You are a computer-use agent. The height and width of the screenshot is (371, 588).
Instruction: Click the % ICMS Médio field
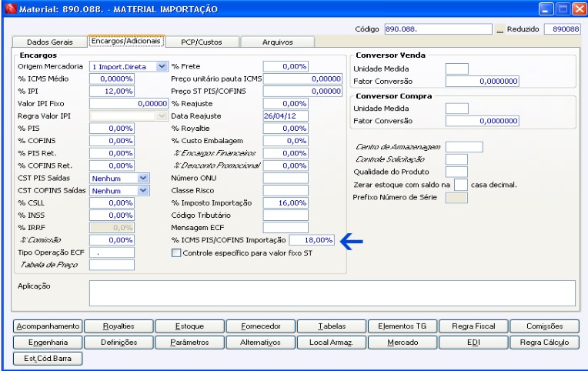112,79
